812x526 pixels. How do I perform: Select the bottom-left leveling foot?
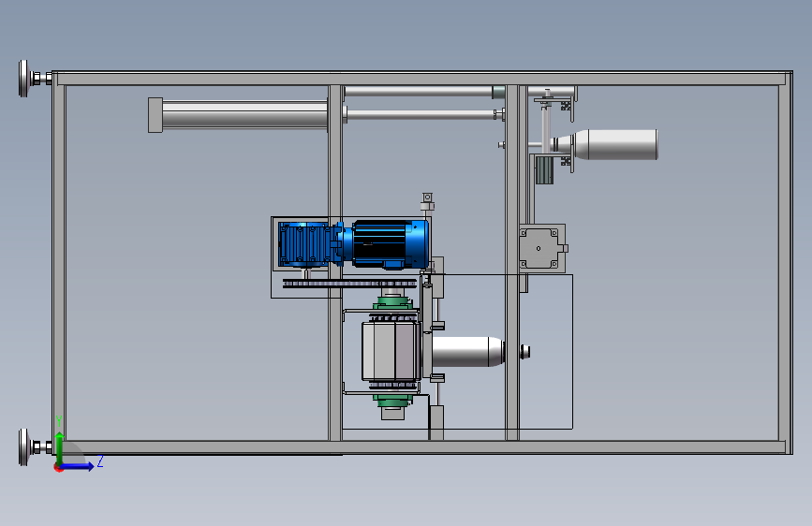(x=35, y=446)
